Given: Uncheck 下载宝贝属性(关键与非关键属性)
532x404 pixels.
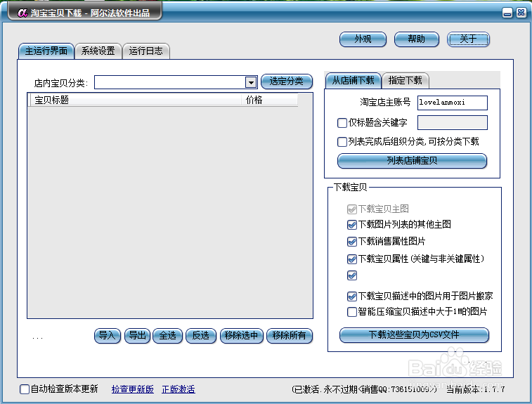Looking at the screenshot, I should [352, 259].
